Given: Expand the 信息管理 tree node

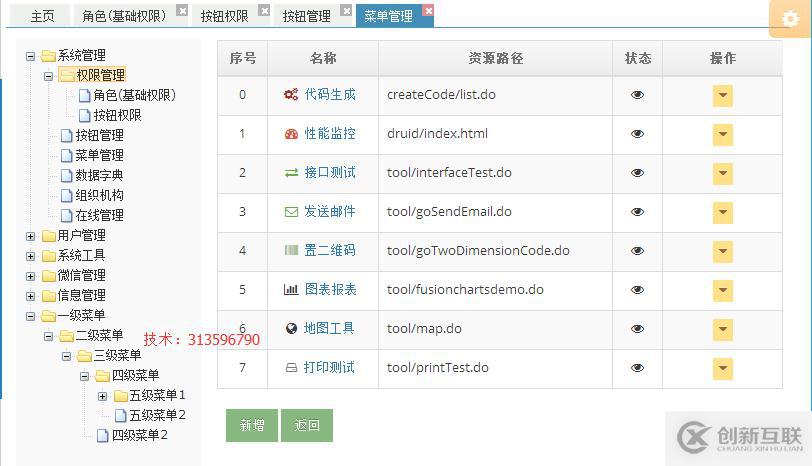Looking at the screenshot, I should tap(31, 296).
